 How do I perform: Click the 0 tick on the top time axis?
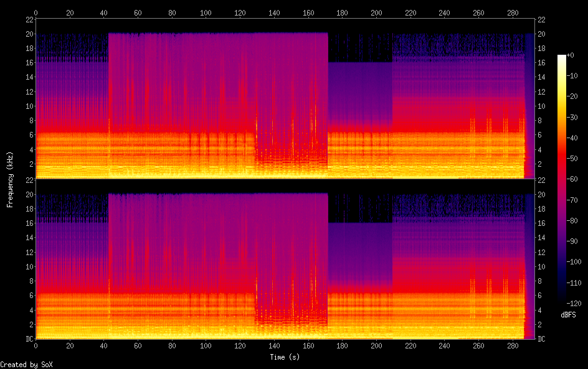(x=36, y=12)
